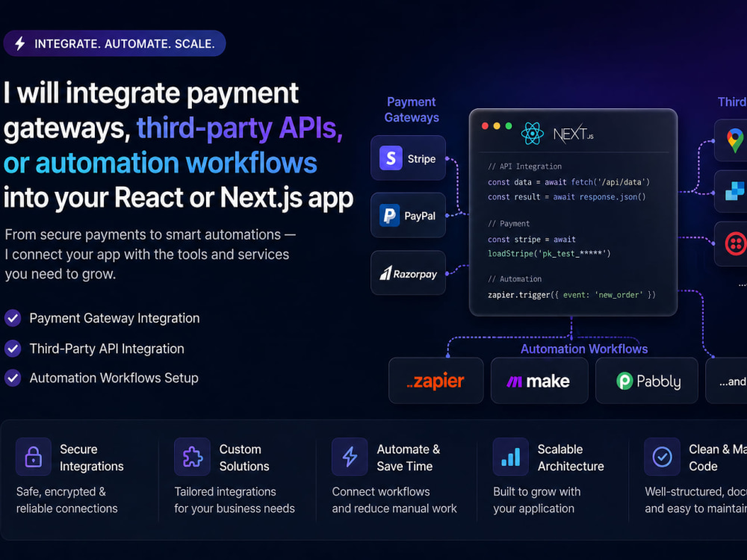Click the checkmark Clean Code icon
This screenshot has width=747, height=560.
point(662,457)
